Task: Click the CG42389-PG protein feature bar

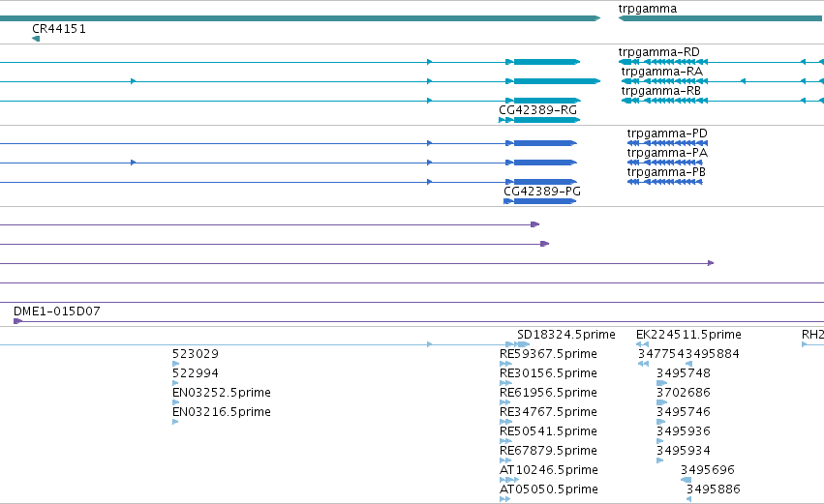Action: click(x=540, y=201)
